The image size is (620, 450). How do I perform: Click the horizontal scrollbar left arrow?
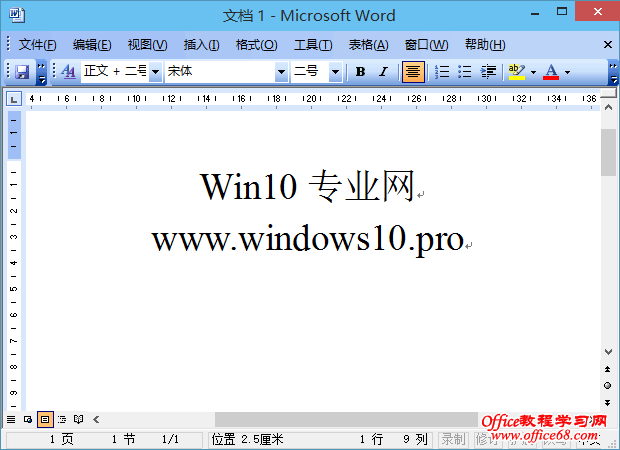(96, 419)
